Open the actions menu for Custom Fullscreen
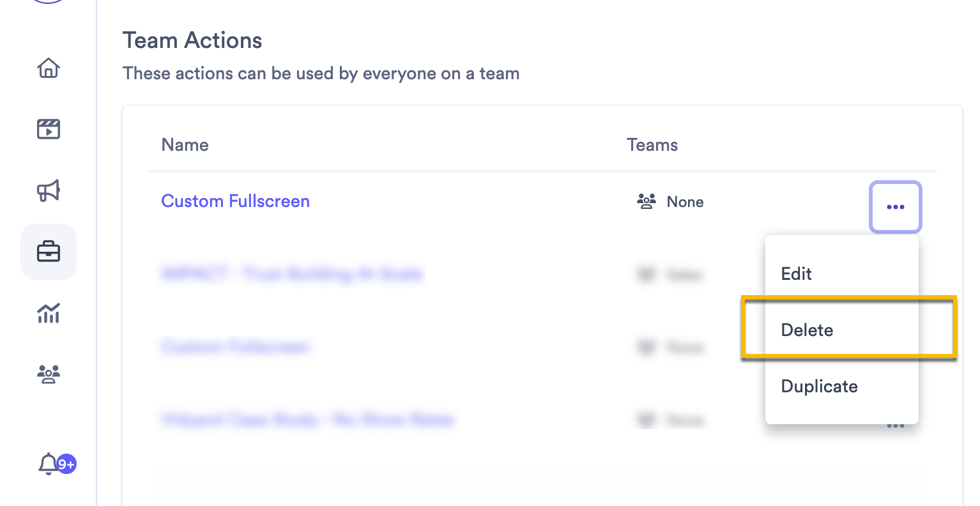The image size is (980, 506). click(x=895, y=207)
